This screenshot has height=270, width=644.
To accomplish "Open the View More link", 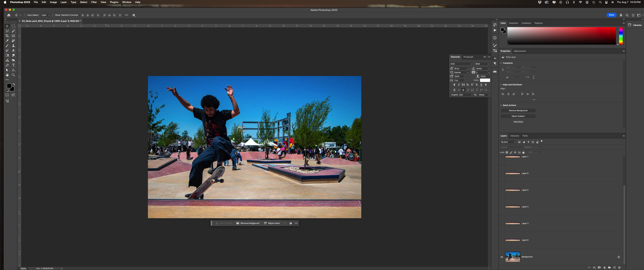I will [518, 122].
